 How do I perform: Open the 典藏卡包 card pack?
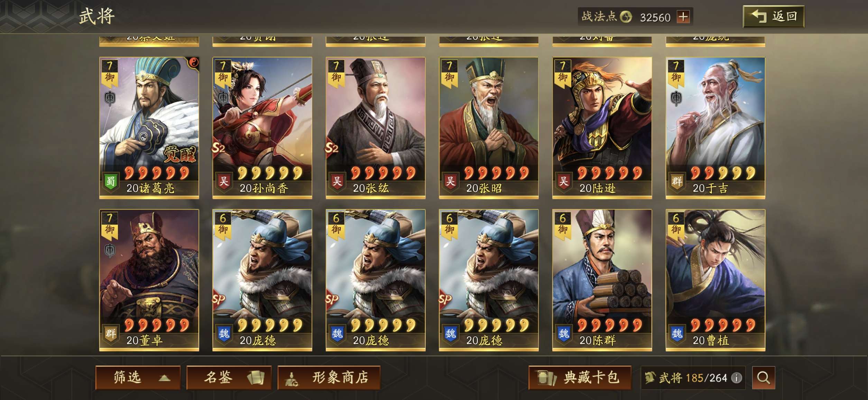point(580,378)
